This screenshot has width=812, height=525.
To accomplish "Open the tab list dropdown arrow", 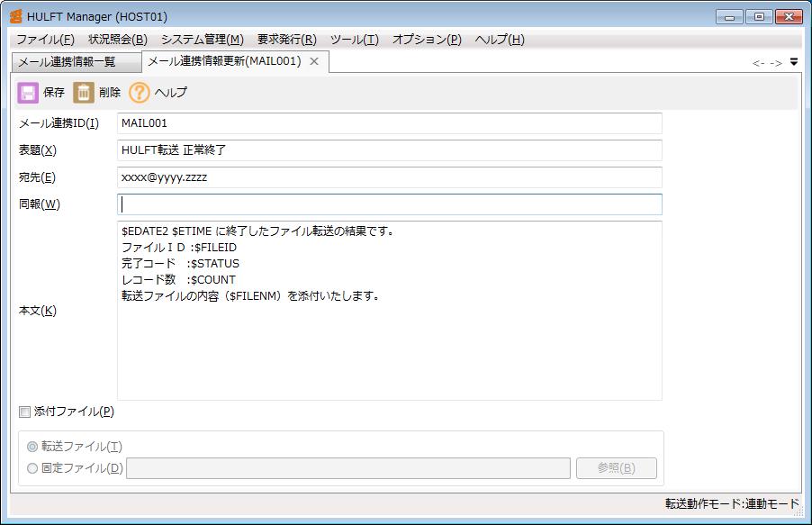I will pyautogui.click(x=794, y=62).
